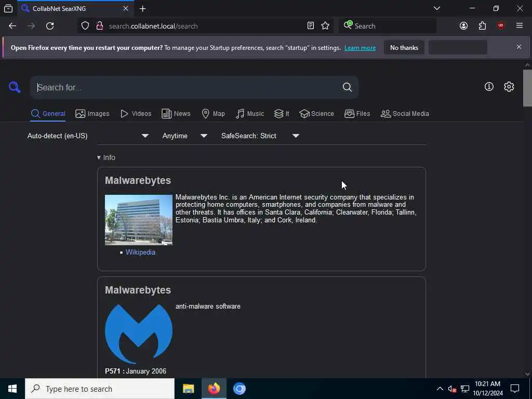Screen dimensions: 532x399
Task: Submit search with magnifier button
Action: pos(347,87)
